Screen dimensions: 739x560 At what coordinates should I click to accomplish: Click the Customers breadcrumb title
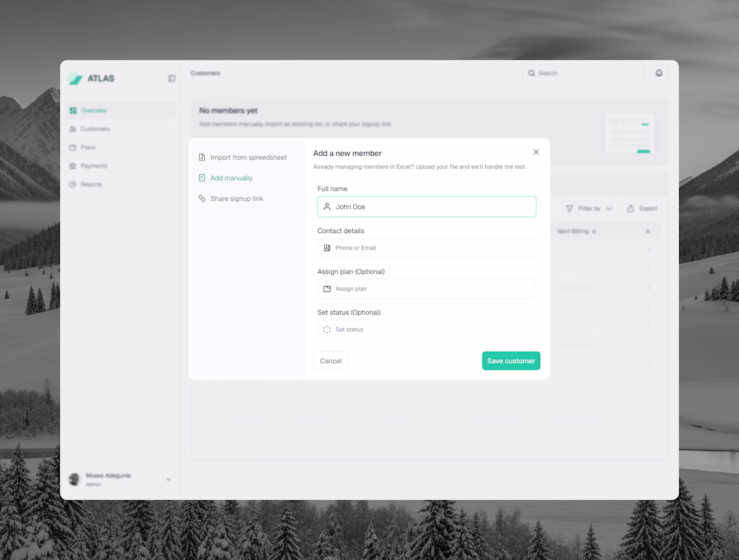click(x=206, y=73)
